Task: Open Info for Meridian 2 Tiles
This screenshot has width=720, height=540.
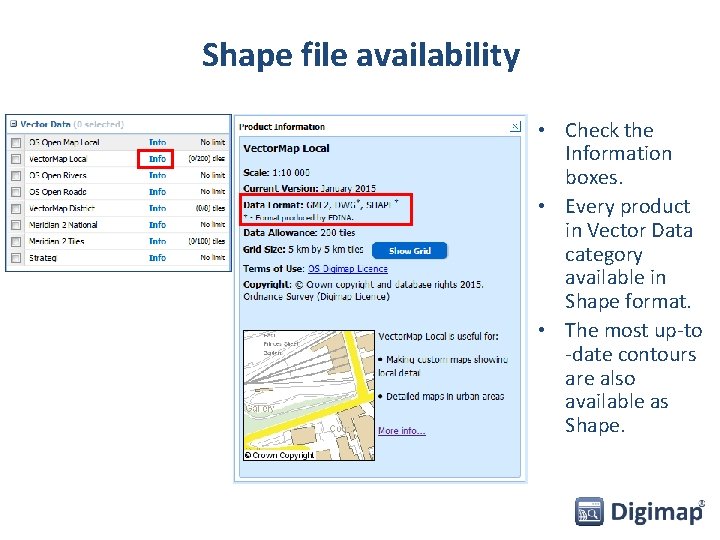Action: pos(158,242)
